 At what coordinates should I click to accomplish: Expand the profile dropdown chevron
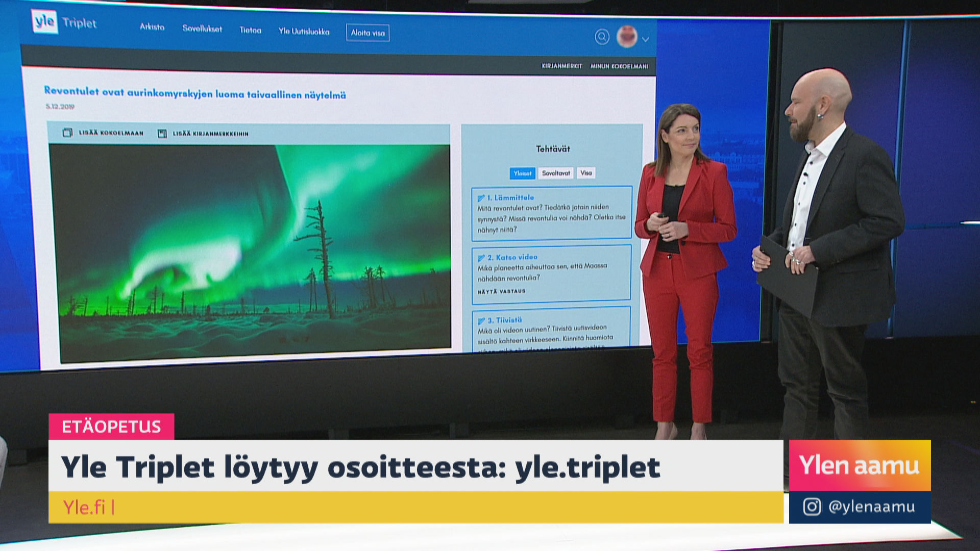(x=646, y=39)
